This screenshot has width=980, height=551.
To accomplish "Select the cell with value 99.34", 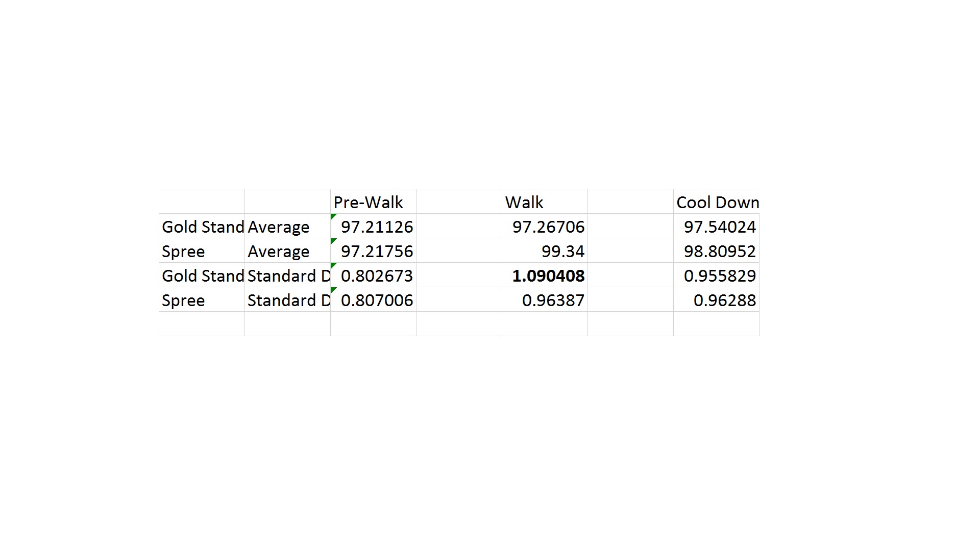I will point(545,251).
